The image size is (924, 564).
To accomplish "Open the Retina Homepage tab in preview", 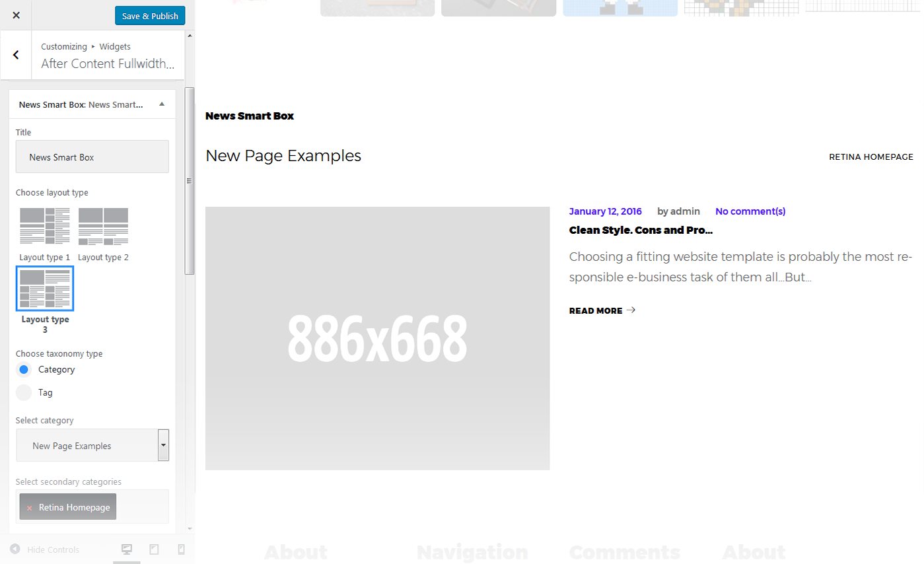I will (871, 157).
